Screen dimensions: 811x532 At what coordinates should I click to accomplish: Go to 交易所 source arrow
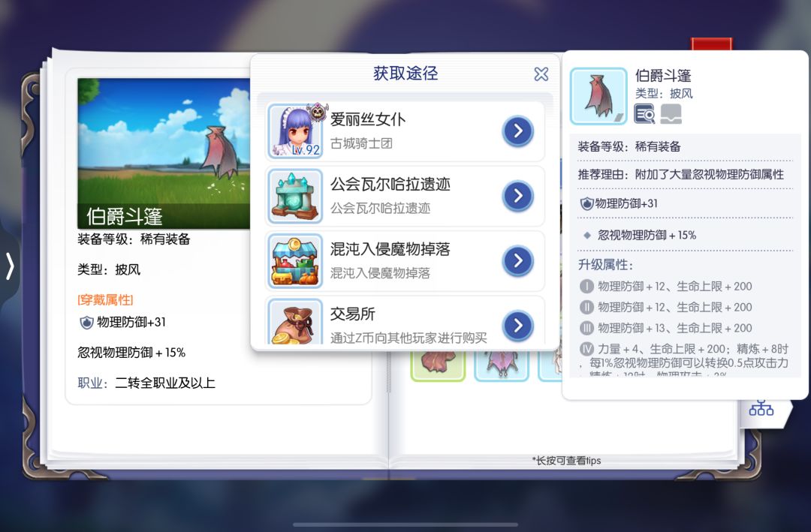point(517,325)
